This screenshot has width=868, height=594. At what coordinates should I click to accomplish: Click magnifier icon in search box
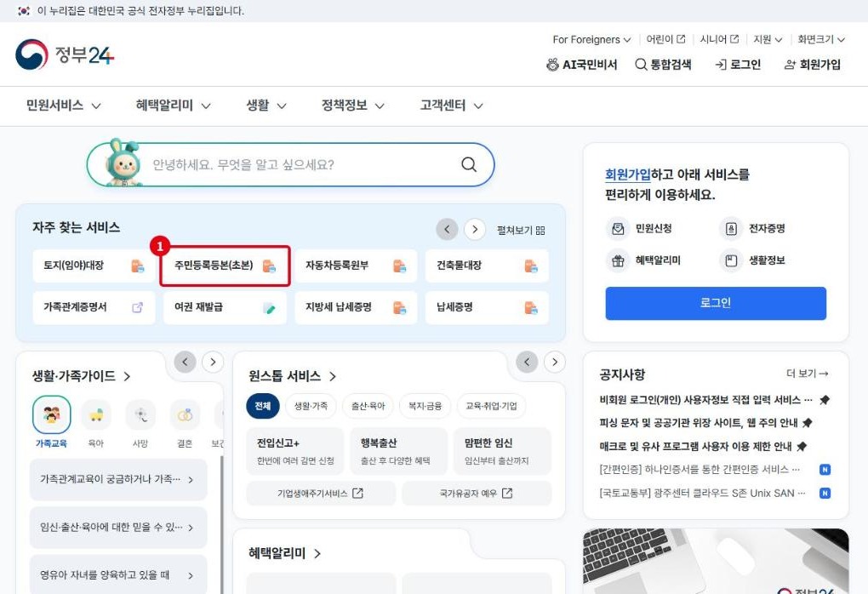pos(469,164)
